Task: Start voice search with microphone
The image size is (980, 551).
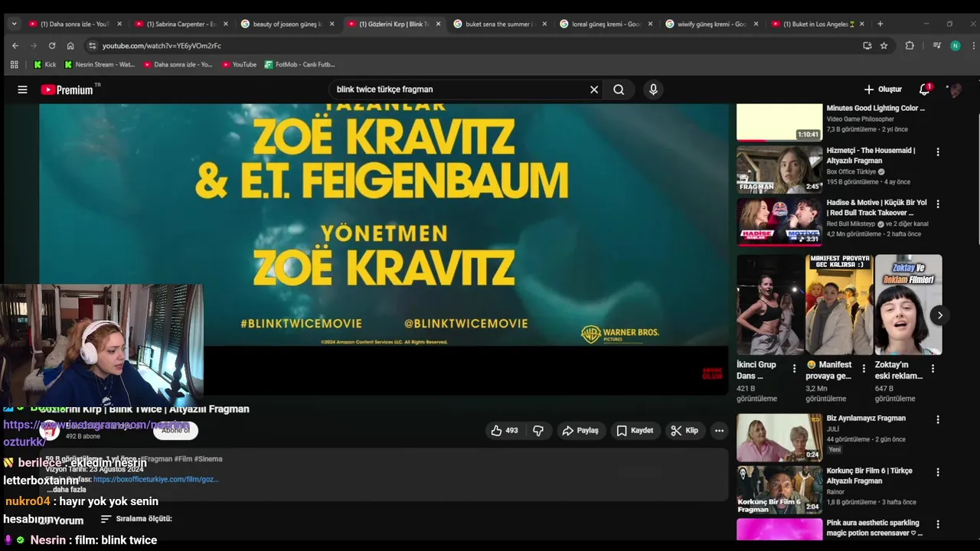Action: pos(653,90)
